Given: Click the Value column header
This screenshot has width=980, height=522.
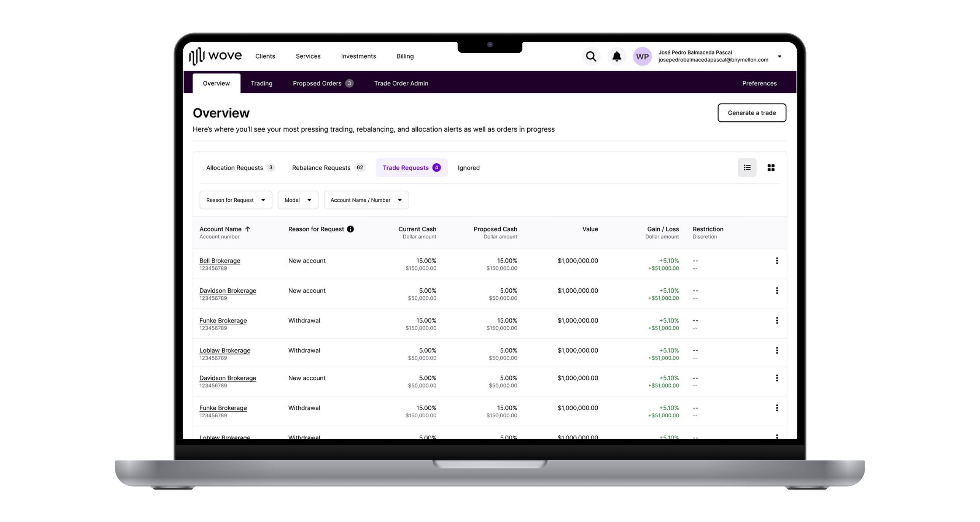Looking at the screenshot, I should tap(590, 229).
